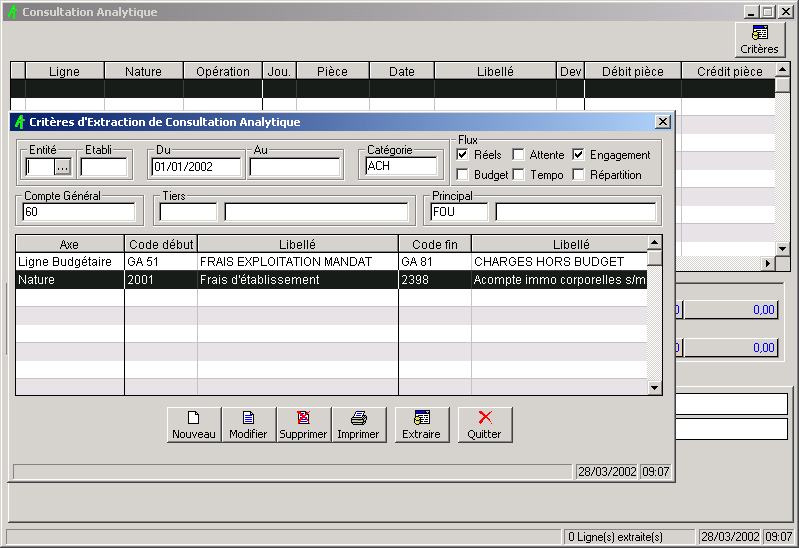The height and width of the screenshot is (548, 799).
Task: Click cell GA 81 in Code fin
Action: pos(435,262)
